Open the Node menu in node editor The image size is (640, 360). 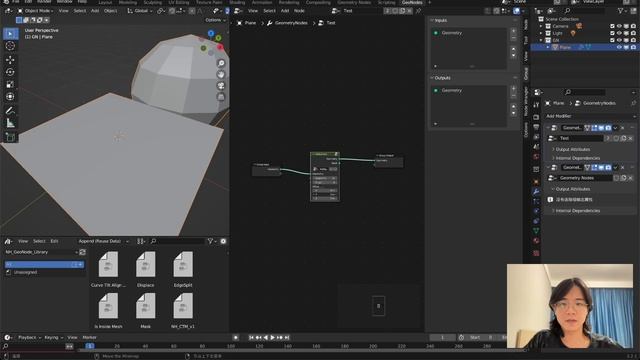coord(299,11)
